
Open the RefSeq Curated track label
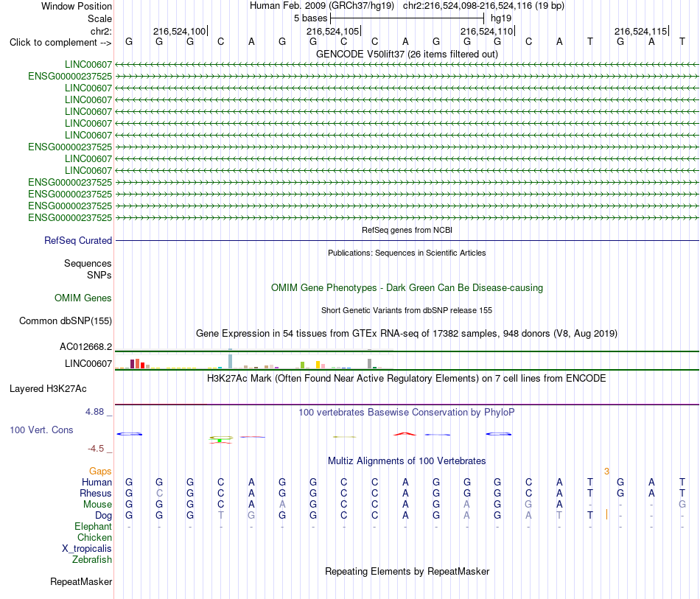(78, 241)
